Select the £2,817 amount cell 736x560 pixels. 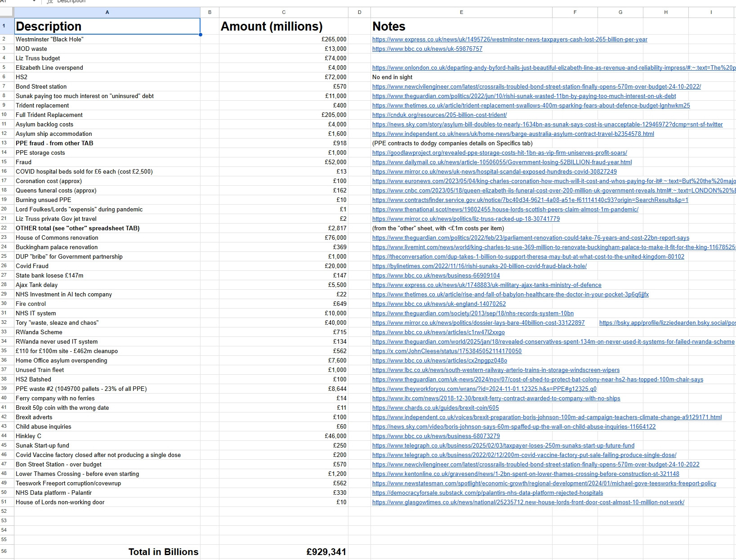pos(283,228)
